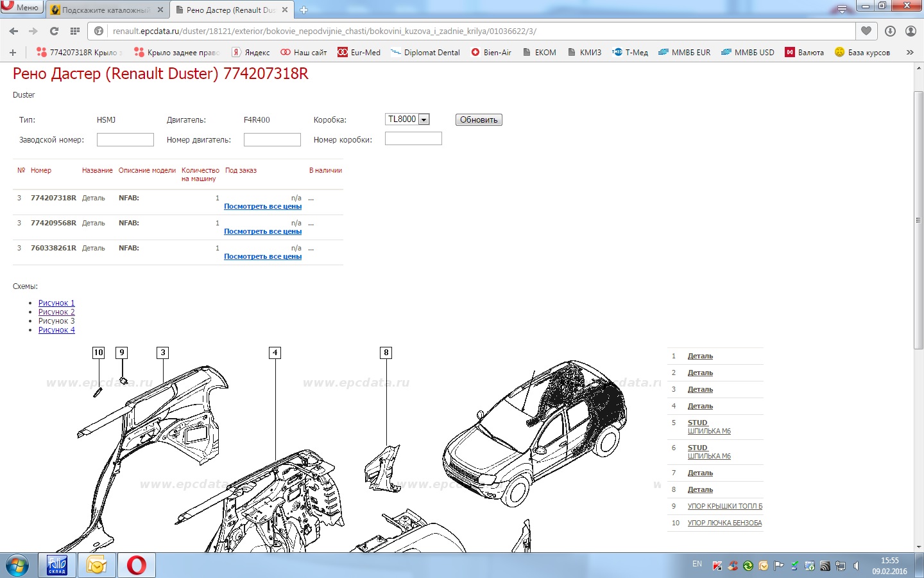The width and height of the screenshot is (924, 578).
Task: Open the tab menu icon near window controls
Action: point(842,9)
